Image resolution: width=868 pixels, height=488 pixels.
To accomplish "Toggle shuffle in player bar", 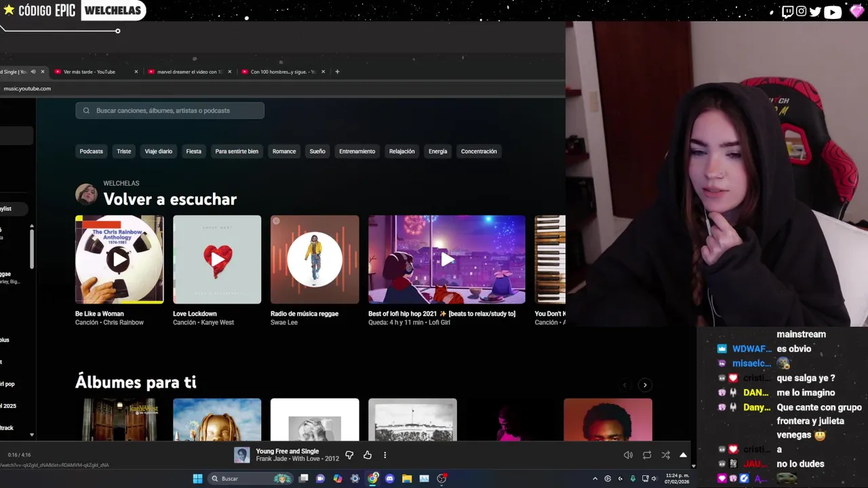I will click(665, 455).
